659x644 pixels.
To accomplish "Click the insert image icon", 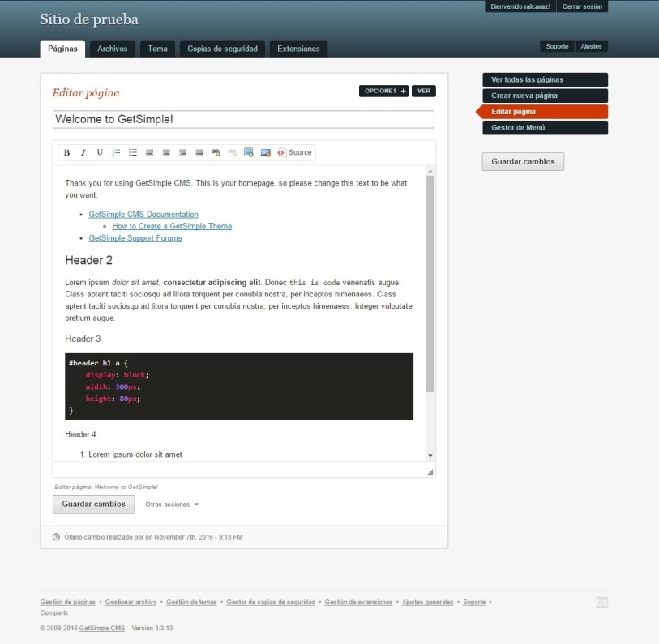I will pyautogui.click(x=249, y=152).
